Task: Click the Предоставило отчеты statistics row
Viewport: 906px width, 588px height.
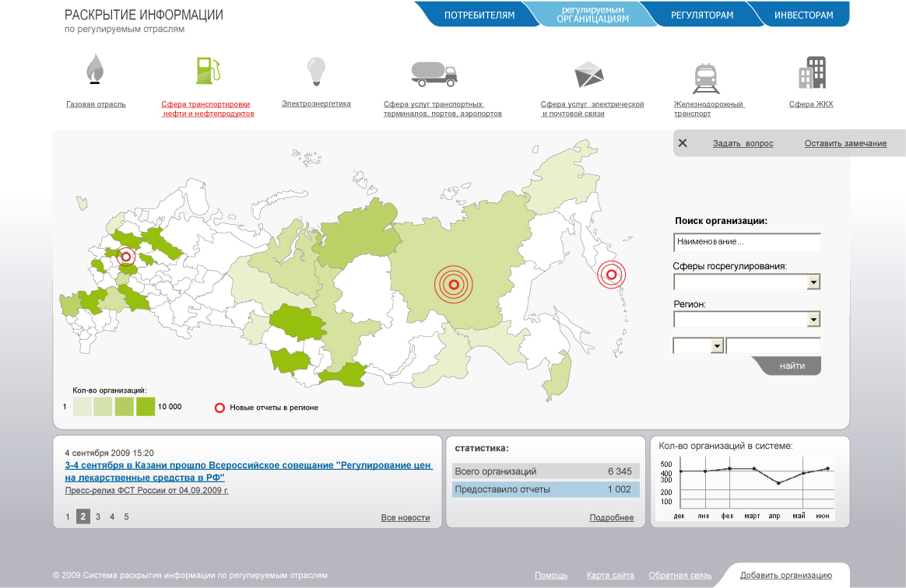Action: tap(546, 489)
